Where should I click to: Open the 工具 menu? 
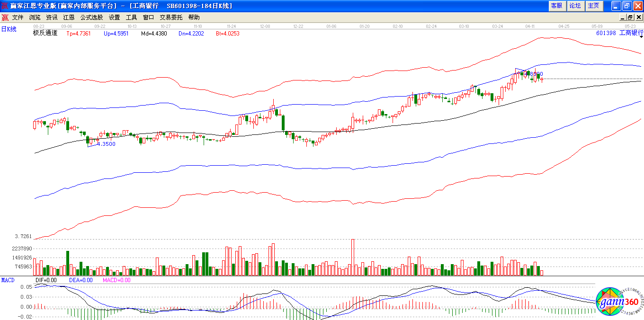point(131,18)
